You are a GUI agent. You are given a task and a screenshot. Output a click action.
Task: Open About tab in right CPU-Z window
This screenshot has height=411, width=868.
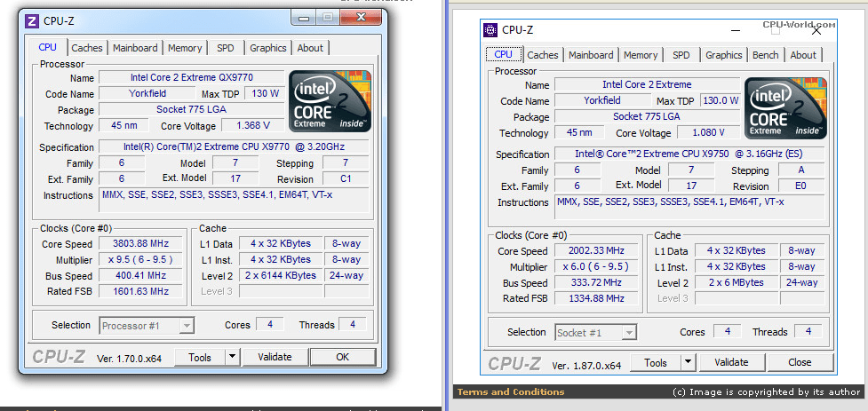[x=803, y=55]
